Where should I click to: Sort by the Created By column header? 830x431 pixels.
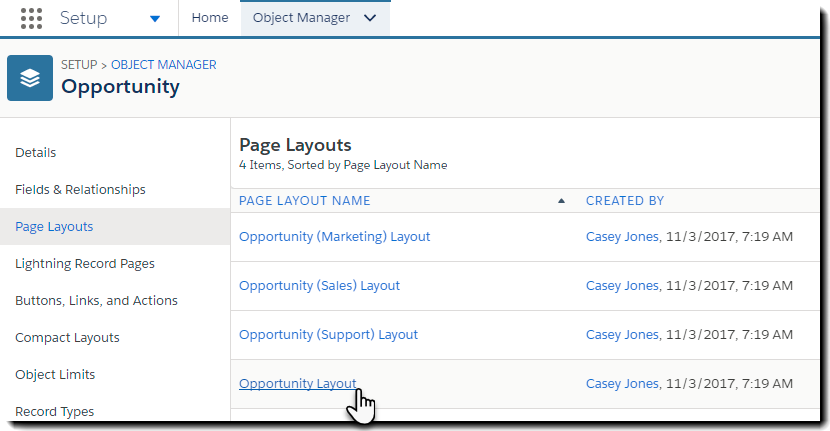pos(625,201)
